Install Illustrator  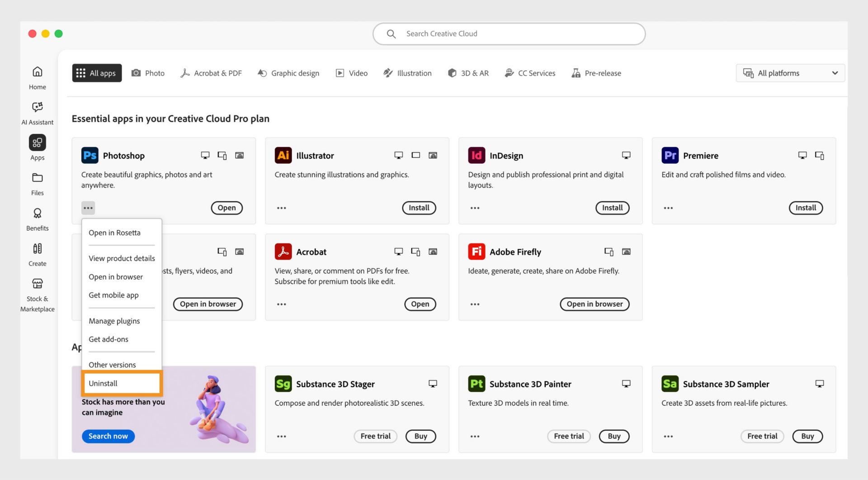click(419, 208)
